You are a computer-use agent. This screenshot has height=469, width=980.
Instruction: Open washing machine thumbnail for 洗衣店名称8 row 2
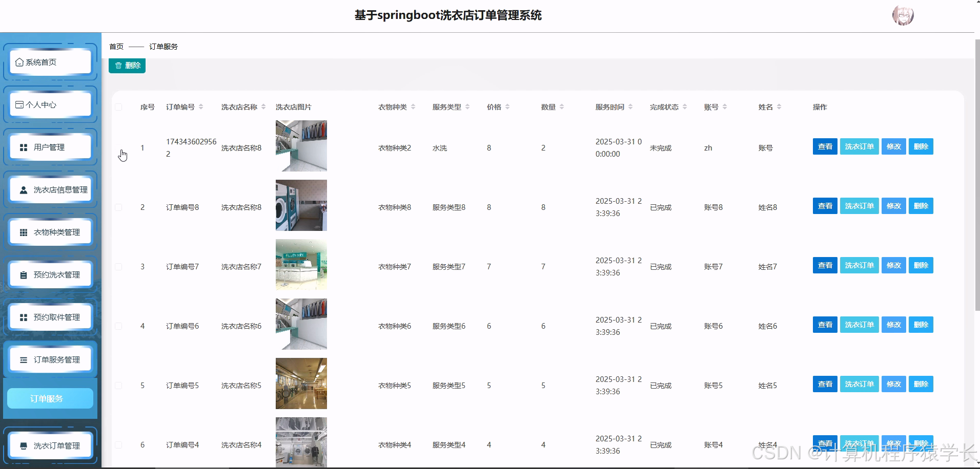tap(301, 205)
